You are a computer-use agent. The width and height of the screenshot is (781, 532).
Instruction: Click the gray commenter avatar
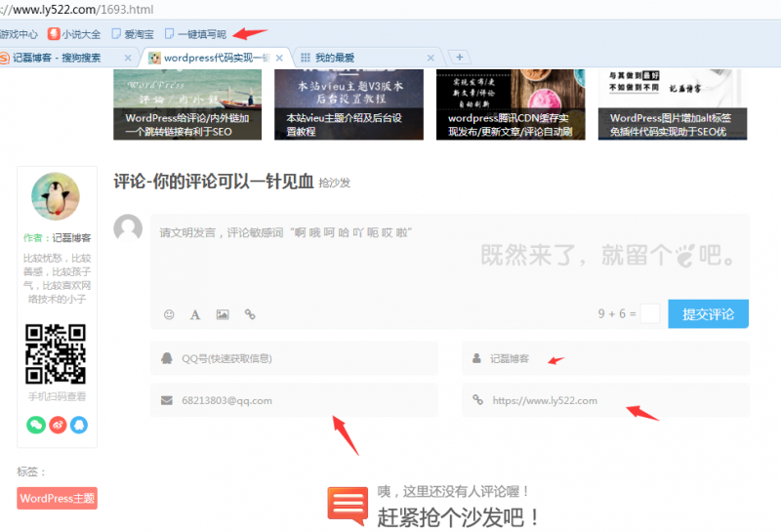pos(128,228)
